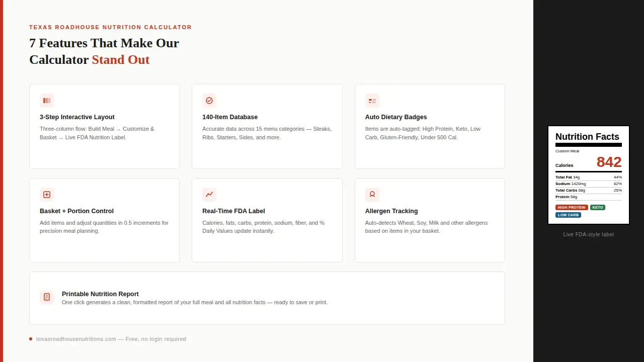
Task: Click the Allergen Tracking badge icon
Action: (372, 195)
